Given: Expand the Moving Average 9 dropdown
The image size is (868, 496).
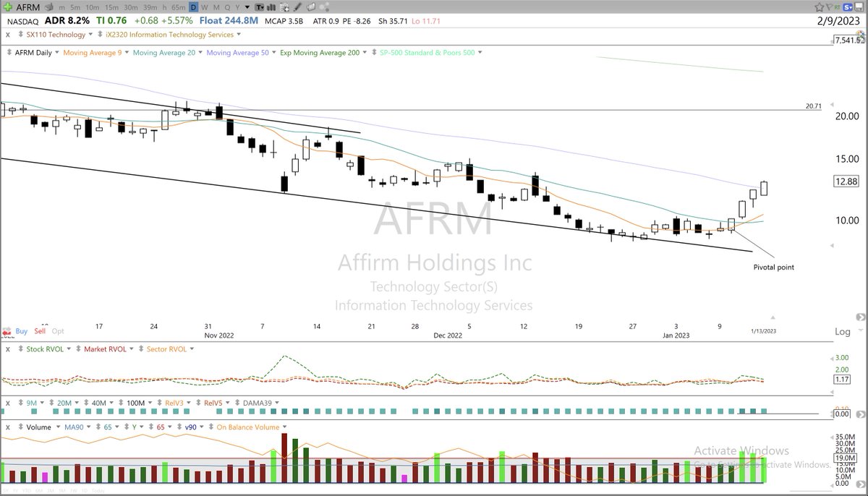Looking at the screenshot, I should point(126,53).
